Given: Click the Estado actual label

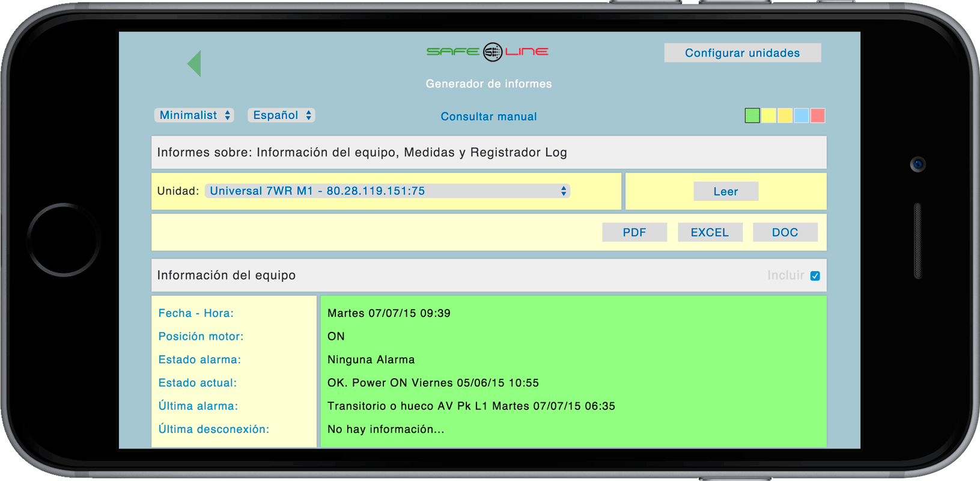Looking at the screenshot, I should click(x=198, y=383).
